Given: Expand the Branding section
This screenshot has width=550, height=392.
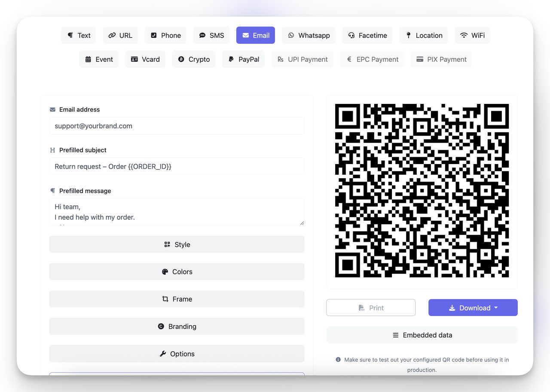Looking at the screenshot, I should click(177, 326).
